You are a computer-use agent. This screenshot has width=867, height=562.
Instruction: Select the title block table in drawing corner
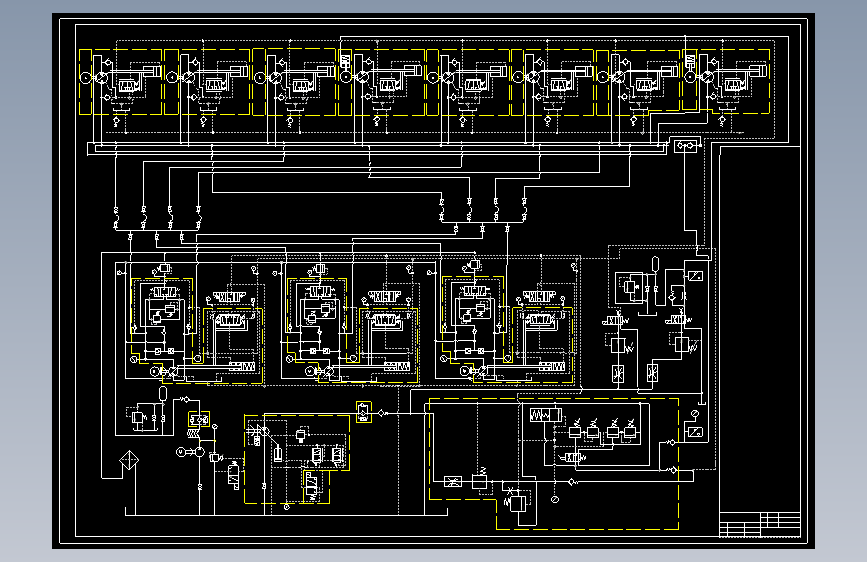click(760, 524)
